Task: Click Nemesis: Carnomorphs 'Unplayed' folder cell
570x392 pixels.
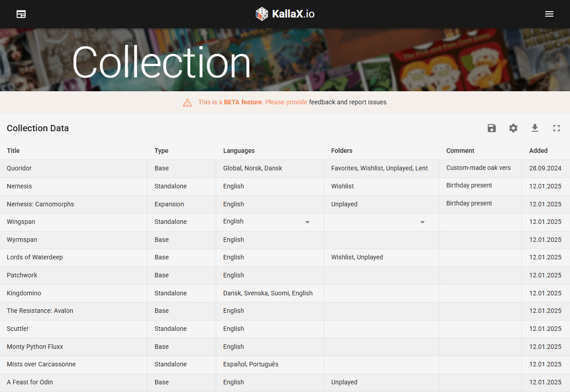Action: click(x=381, y=204)
